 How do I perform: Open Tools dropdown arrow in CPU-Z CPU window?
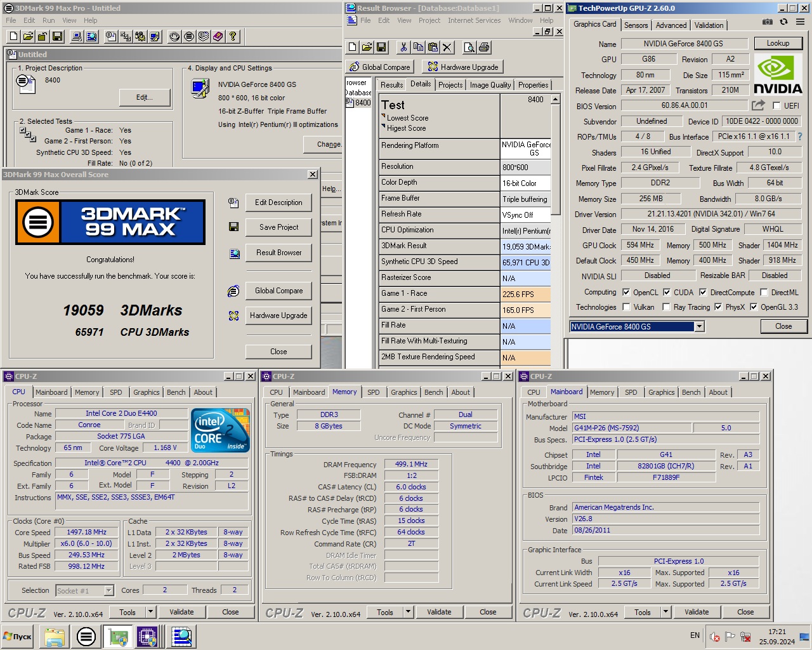(150, 612)
